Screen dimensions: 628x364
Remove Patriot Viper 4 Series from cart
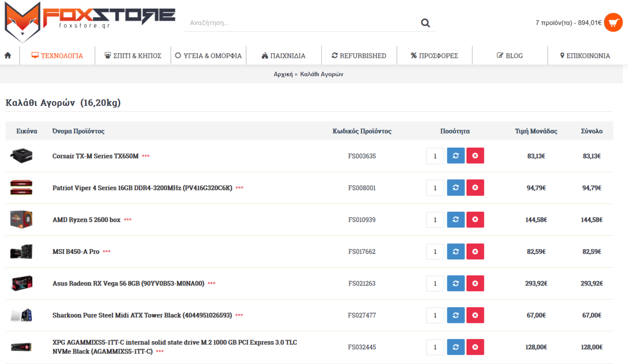click(475, 188)
